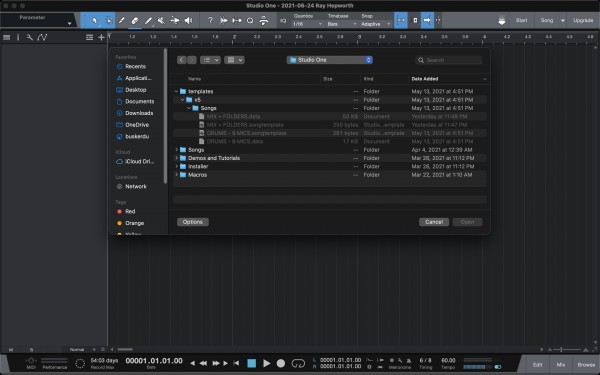Viewport: 600px width, 375px height.
Task: Click in the dialog Search field
Action: click(448, 60)
